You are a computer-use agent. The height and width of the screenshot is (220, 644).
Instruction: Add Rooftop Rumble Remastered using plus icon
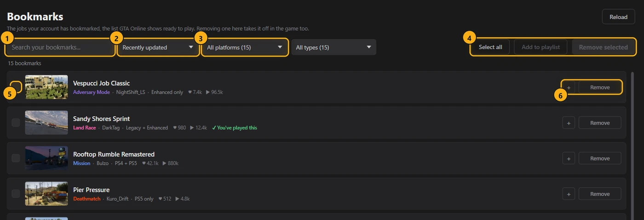click(569, 158)
